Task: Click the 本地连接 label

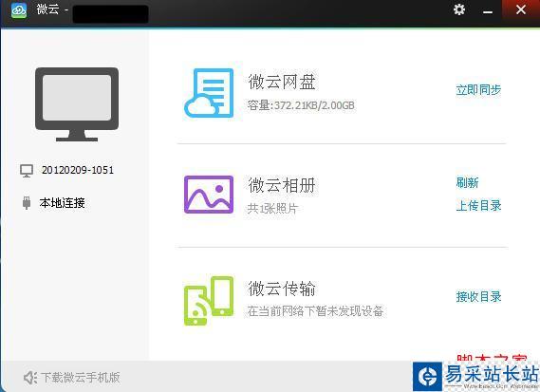Action: (x=63, y=203)
